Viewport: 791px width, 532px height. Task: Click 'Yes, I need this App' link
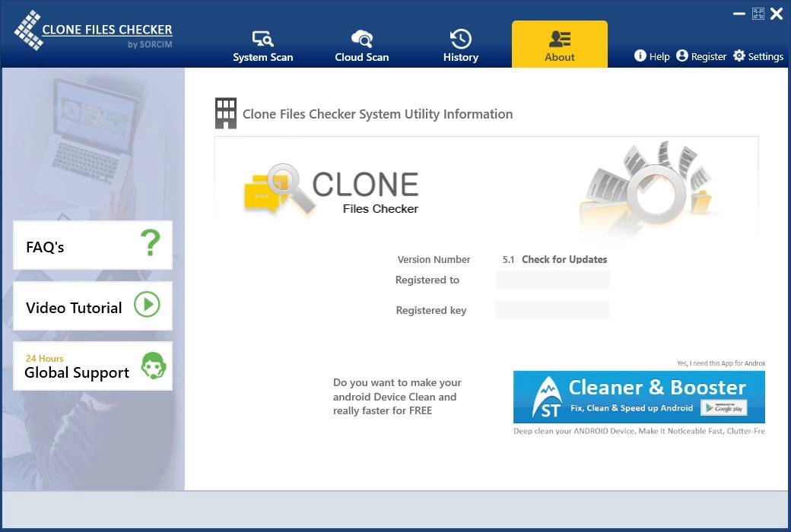[721, 363]
